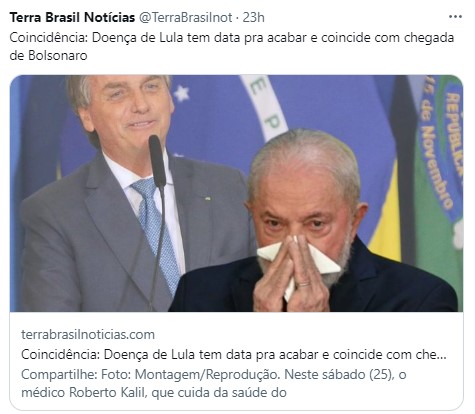475x414 pixels.
Task: Click the "de Novembro" text on the banner
Action: coord(435,147)
